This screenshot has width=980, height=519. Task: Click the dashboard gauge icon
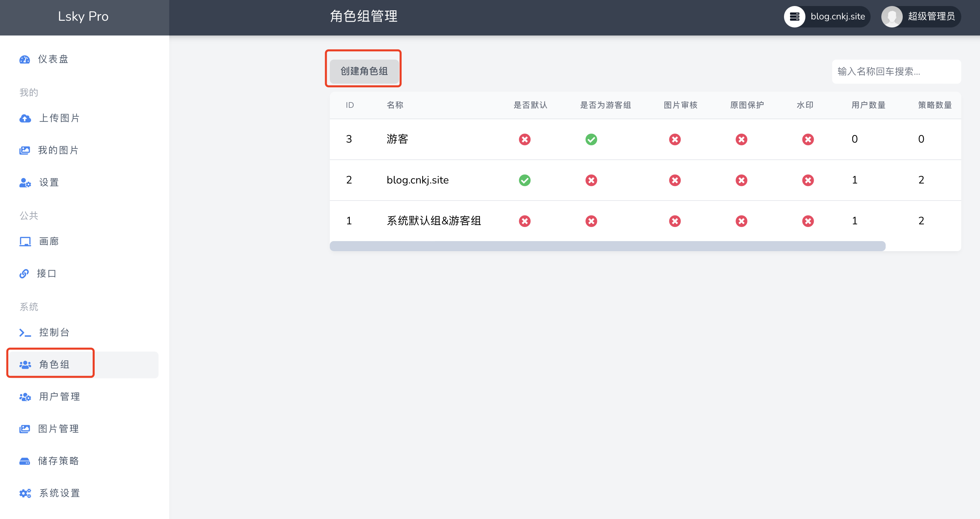coord(25,59)
